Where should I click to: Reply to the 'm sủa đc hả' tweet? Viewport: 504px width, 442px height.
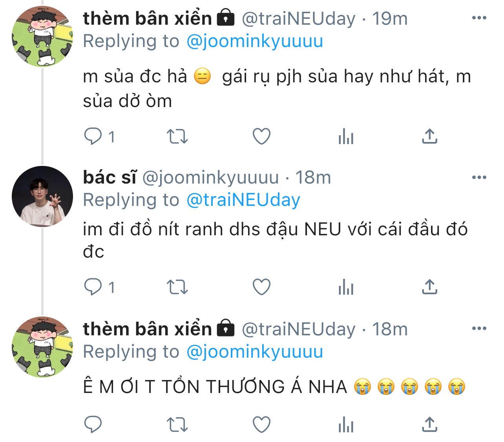click(x=93, y=137)
